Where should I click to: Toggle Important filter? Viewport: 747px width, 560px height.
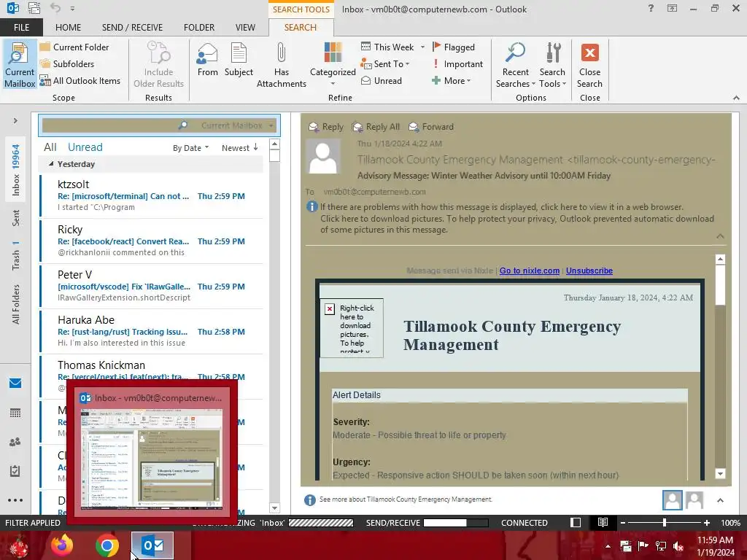pyautogui.click(x=457, y=64)
